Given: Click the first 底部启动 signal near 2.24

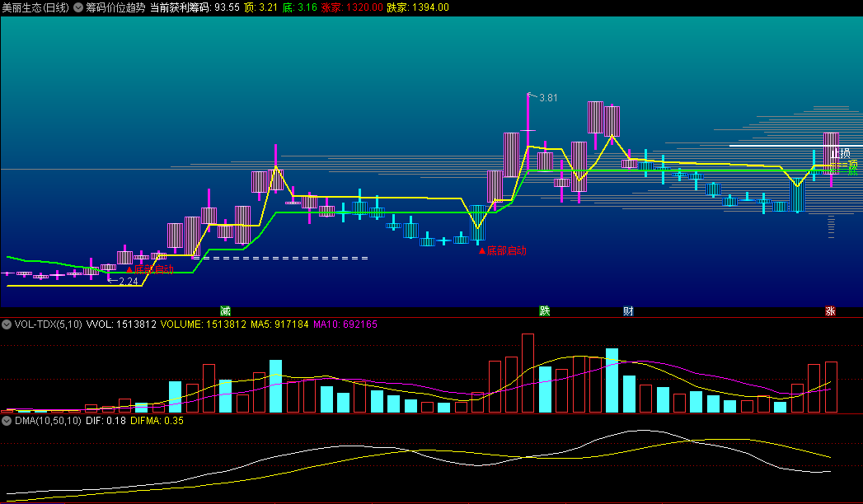Looking at the screenshot, I should (x=150, y=269).
